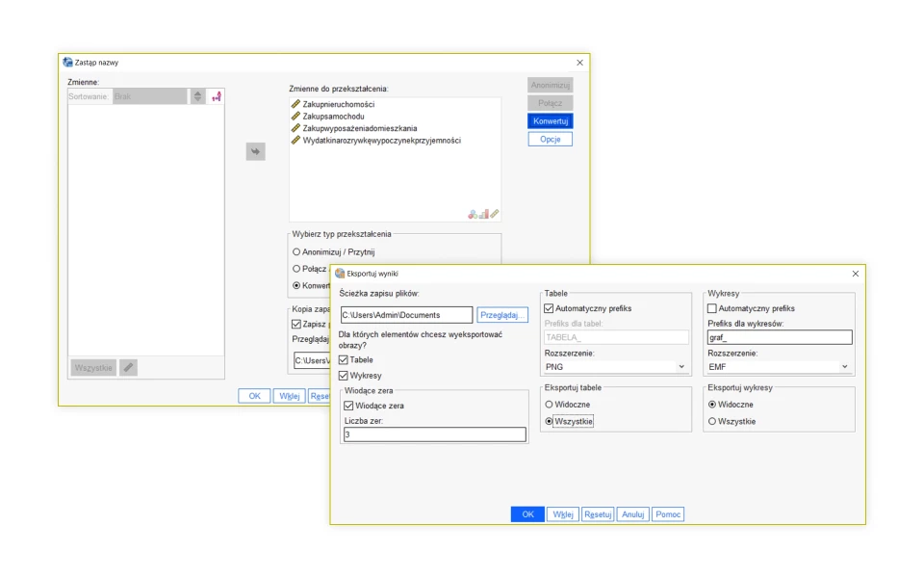This screenshot has height=578, width=924.
Task: Select Wydatkinarozrywkęwypoczynekprzyjemności in the list
Action: tap(381, 141)
